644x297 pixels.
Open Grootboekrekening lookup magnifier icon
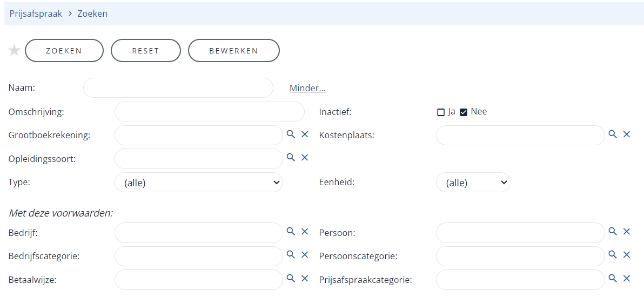pos(291,134)
